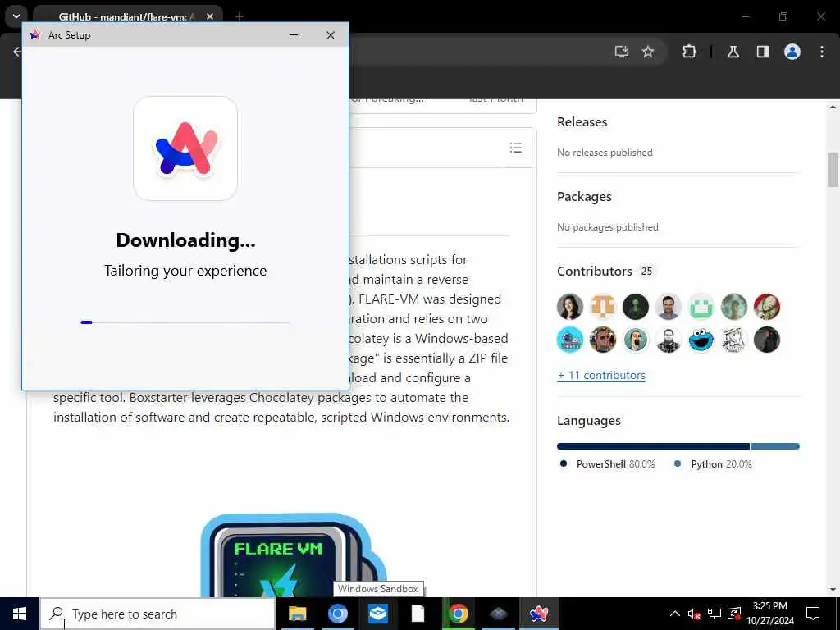The image size is (840, 630).
Task: Open the Packages section heading
Action: point(584,197)
